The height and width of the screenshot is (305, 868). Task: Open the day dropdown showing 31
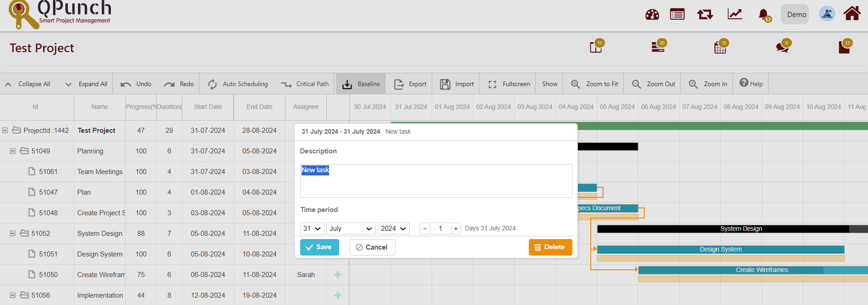tap(312, 229)
